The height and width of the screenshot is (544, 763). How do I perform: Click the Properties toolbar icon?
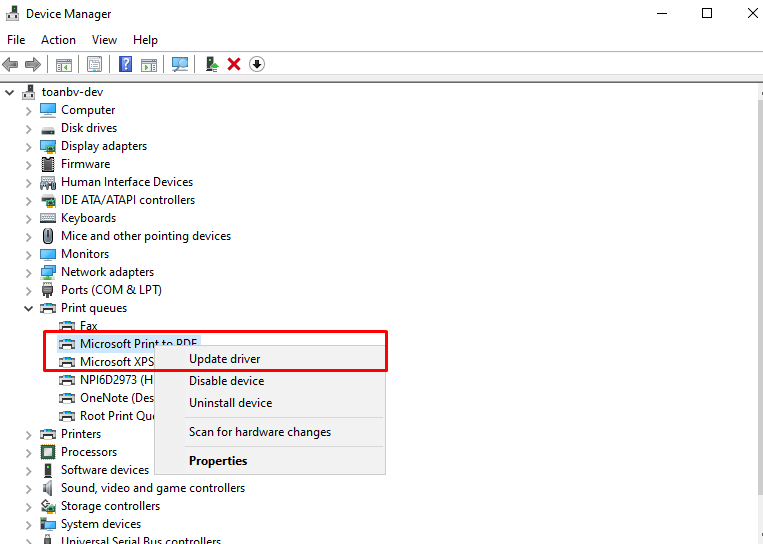[x=94, y=64]
